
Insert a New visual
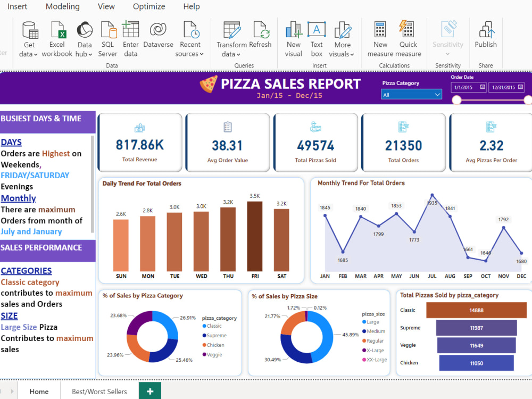tap(293, 36)
